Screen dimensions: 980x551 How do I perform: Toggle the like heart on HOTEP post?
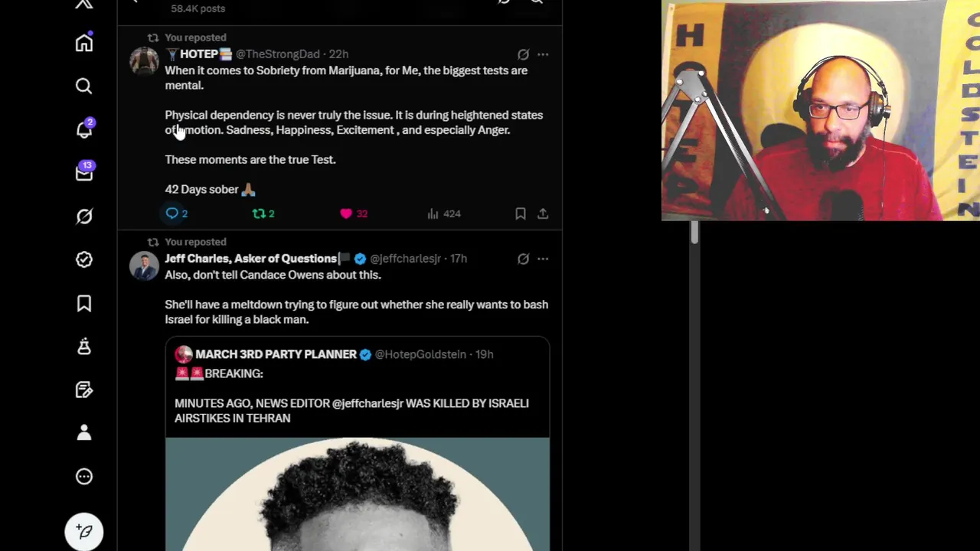click(x=346, y=214)
